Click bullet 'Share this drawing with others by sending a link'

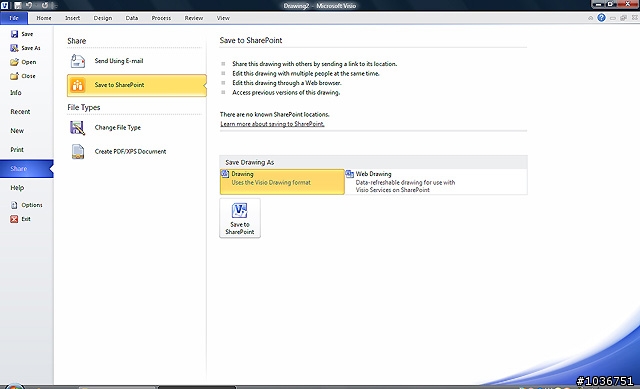click(x=314, y=64)
